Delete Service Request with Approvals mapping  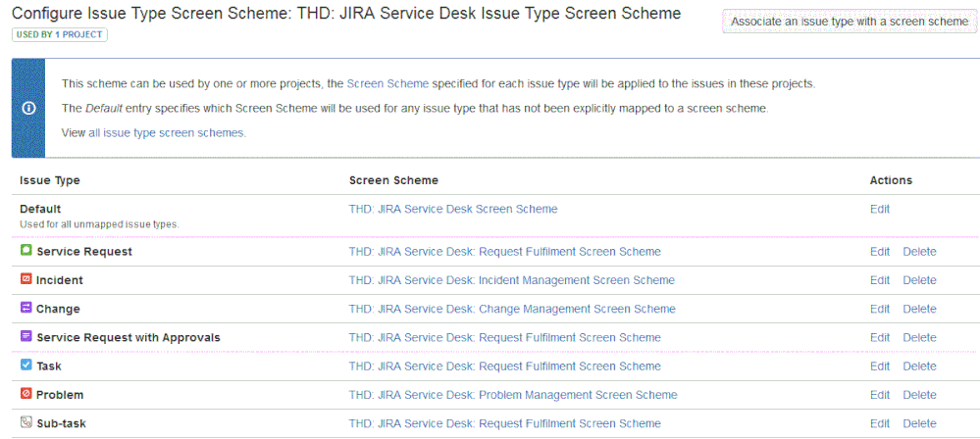pyautogui.click(x=919, y=338)
